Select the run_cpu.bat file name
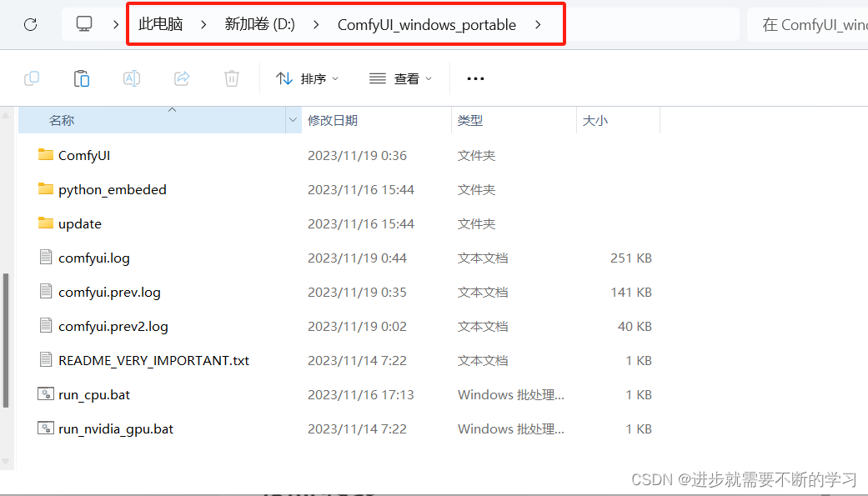This screenshot has height=496, width=868. tap(94, 394)
